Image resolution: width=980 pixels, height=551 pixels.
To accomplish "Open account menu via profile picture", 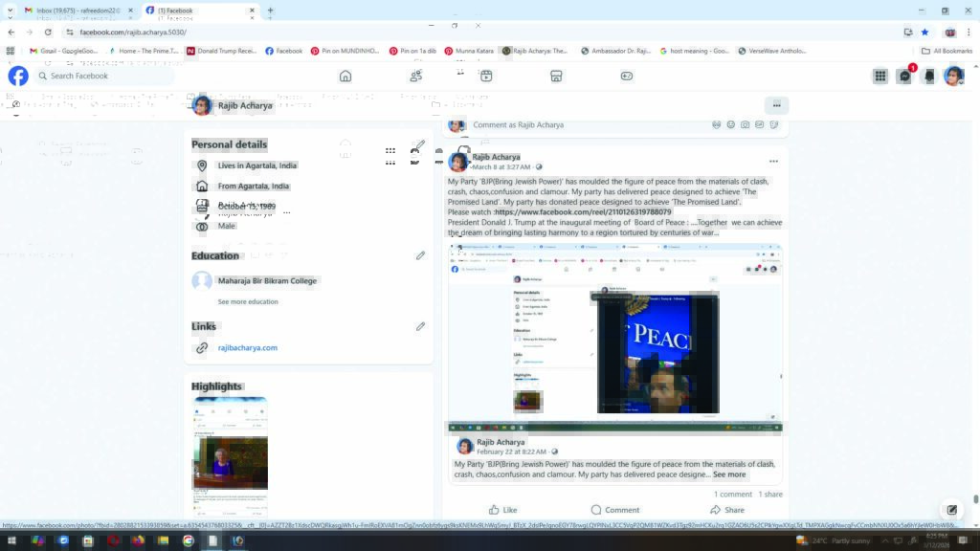I will coord(953,77).
